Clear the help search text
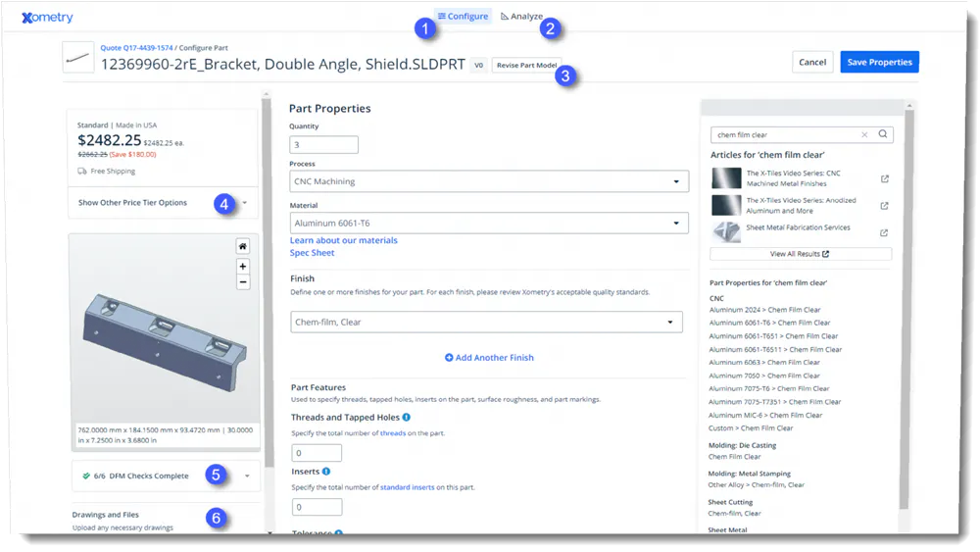This screenshot has height=552, width=980. pos(864,134)
